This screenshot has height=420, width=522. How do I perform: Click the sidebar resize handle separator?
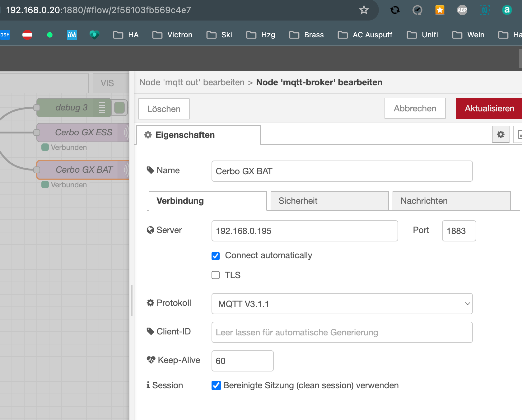132,301
